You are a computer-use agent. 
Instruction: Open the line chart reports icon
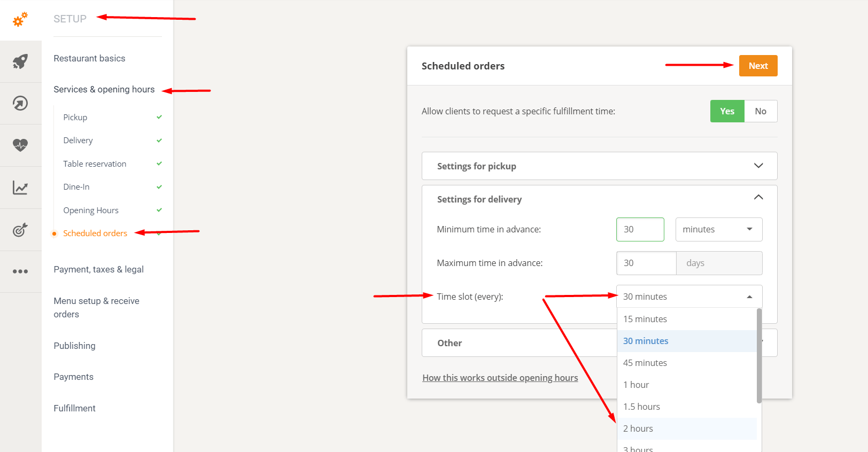(20, 188)
